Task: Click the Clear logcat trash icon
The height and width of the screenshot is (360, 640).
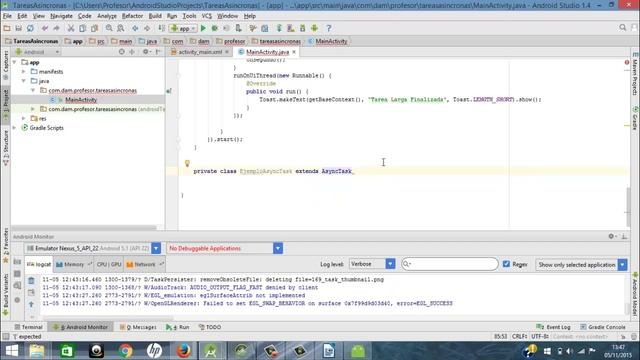Action: click(31, 280)
